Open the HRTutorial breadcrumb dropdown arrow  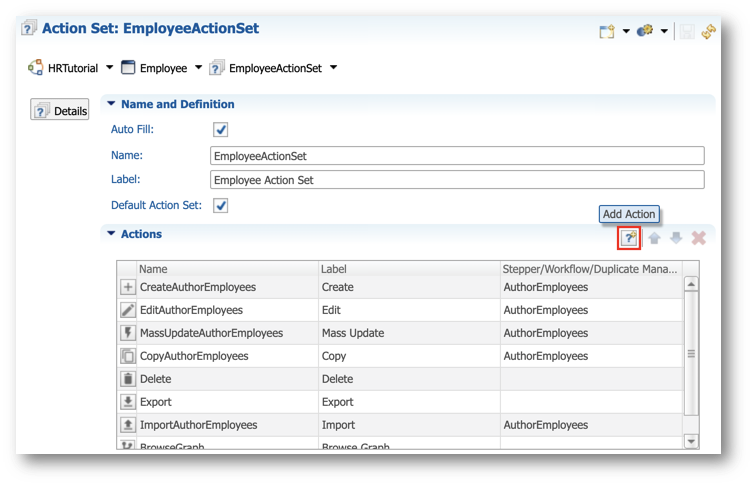coord(110,67)
